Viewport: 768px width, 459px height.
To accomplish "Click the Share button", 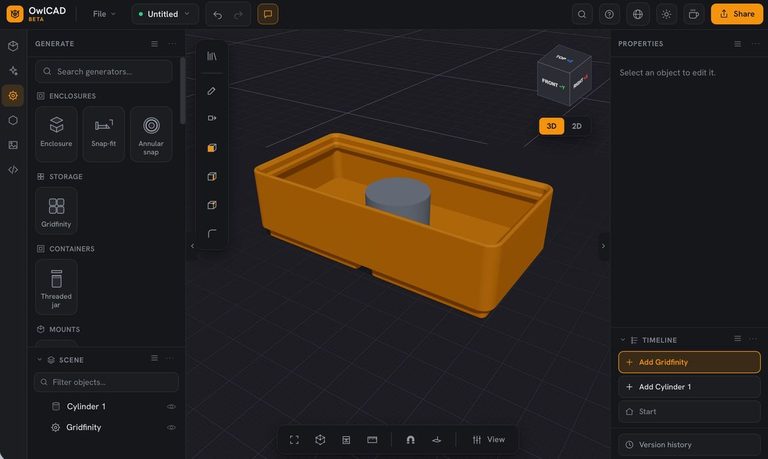I will [737, 14].
